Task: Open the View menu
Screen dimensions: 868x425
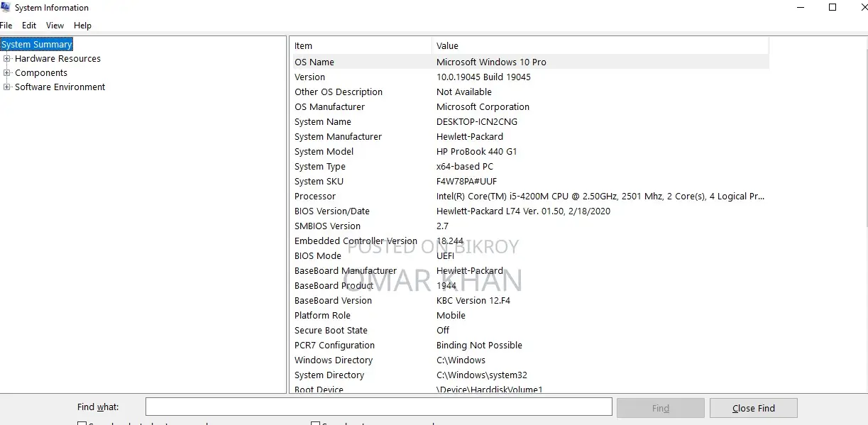Action: tap(55, 26)
